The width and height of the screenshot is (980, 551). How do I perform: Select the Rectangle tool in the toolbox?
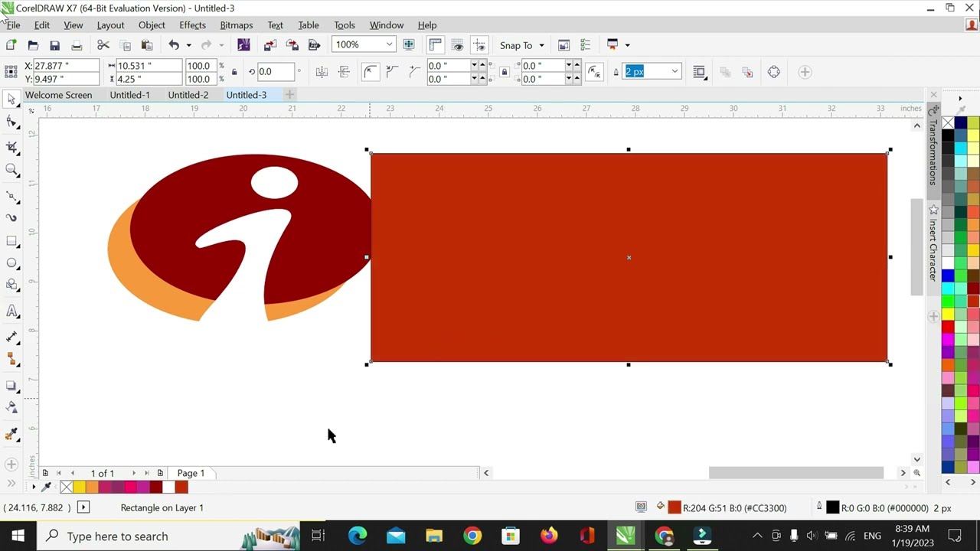[x=11, y=241]
